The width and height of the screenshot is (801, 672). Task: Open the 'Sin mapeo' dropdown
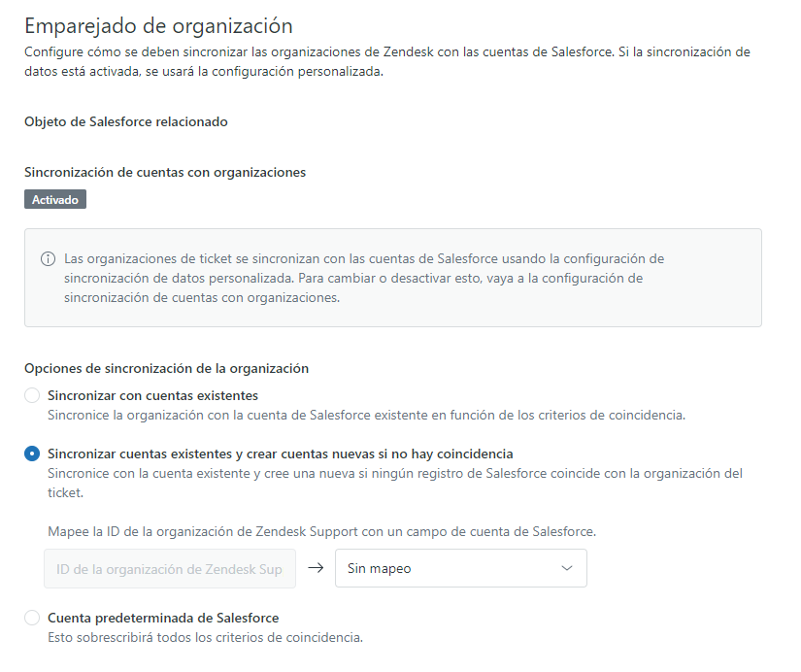click(x=461, y=568)
